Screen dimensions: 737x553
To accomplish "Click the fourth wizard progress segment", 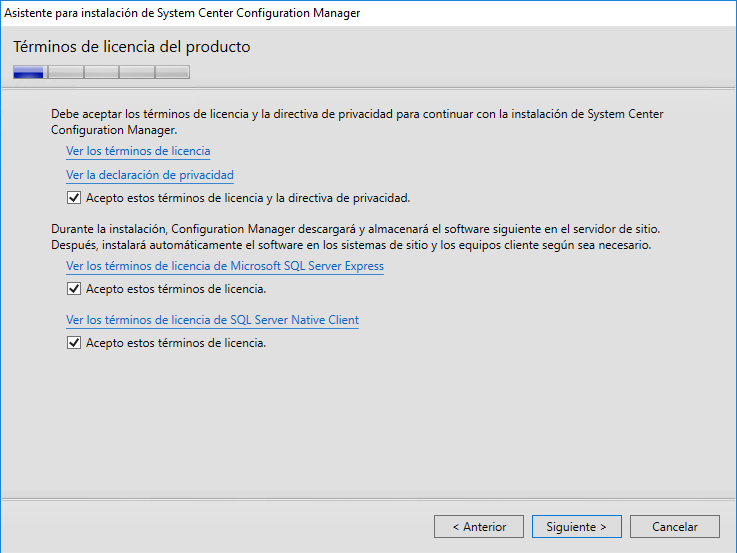I will click(x=137, y=72).
